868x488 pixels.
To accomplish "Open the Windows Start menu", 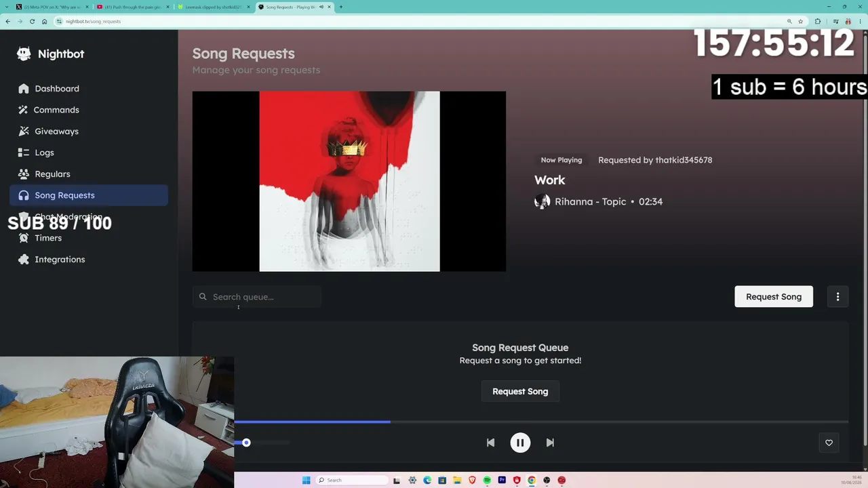I will click(x=306, y=480).
